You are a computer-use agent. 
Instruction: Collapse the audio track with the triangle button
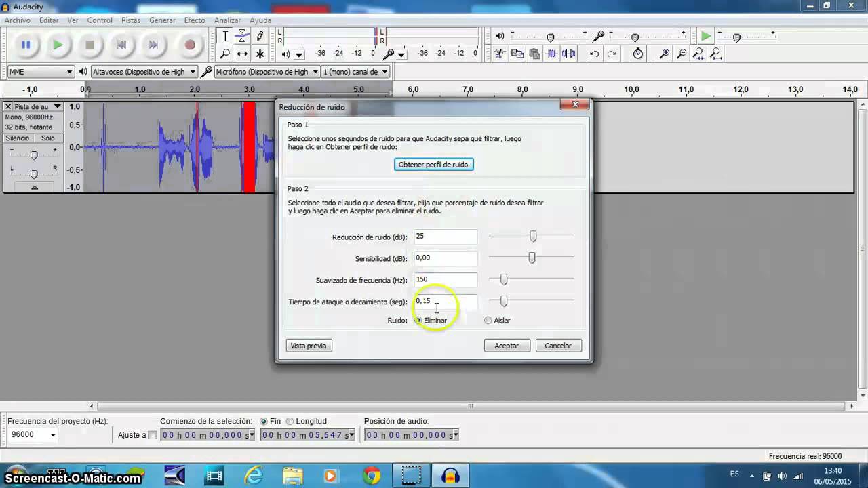(x=34, y=187)
